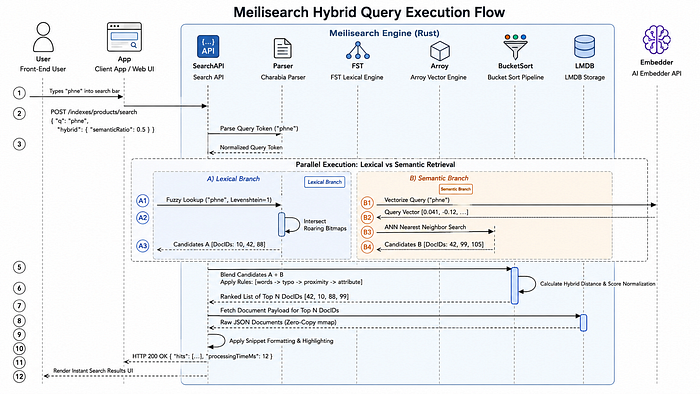Click 'Candidates A [DocIDs: 10, 42, 88]'
This screenshot has width=700, height=394.
(219, 244)
